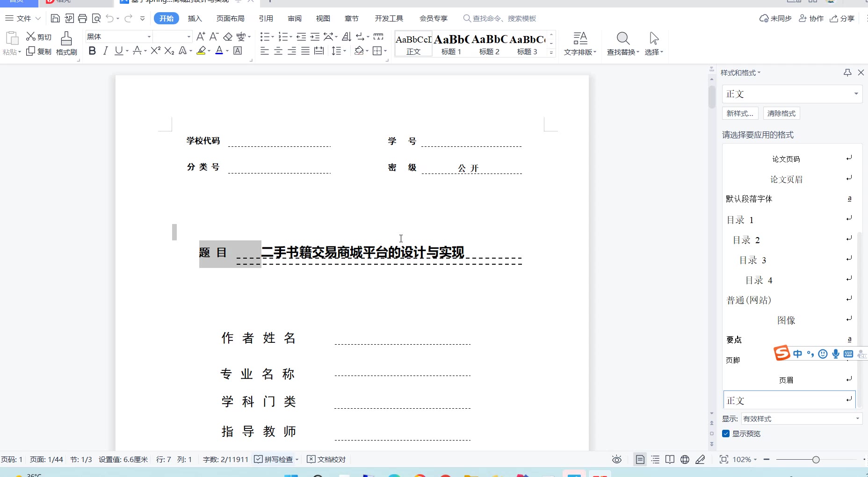Toggle eye protection mode in status bar
The image size is (868, 477).
pos(617,460)
